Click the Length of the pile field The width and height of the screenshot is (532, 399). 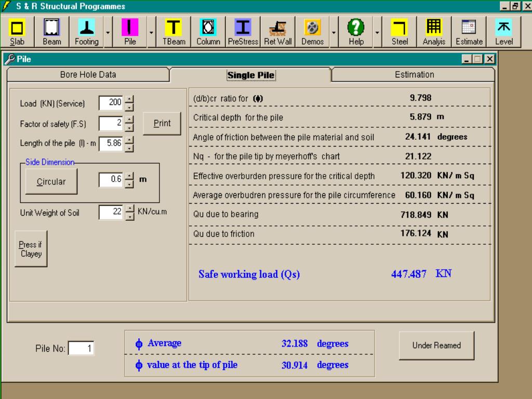click(111, 143)
